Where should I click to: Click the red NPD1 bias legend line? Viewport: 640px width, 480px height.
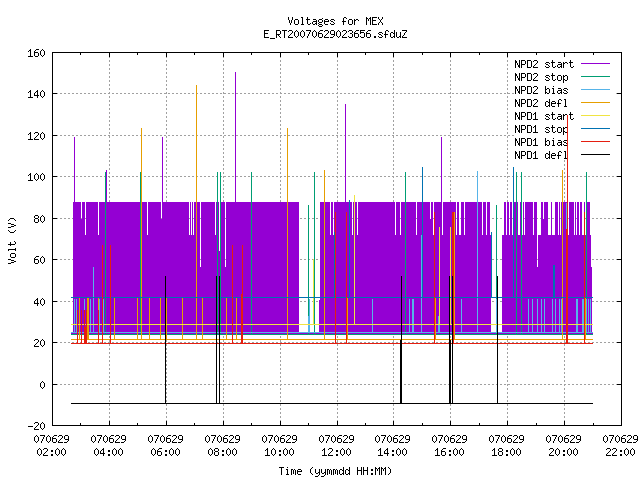pos(595,142)
